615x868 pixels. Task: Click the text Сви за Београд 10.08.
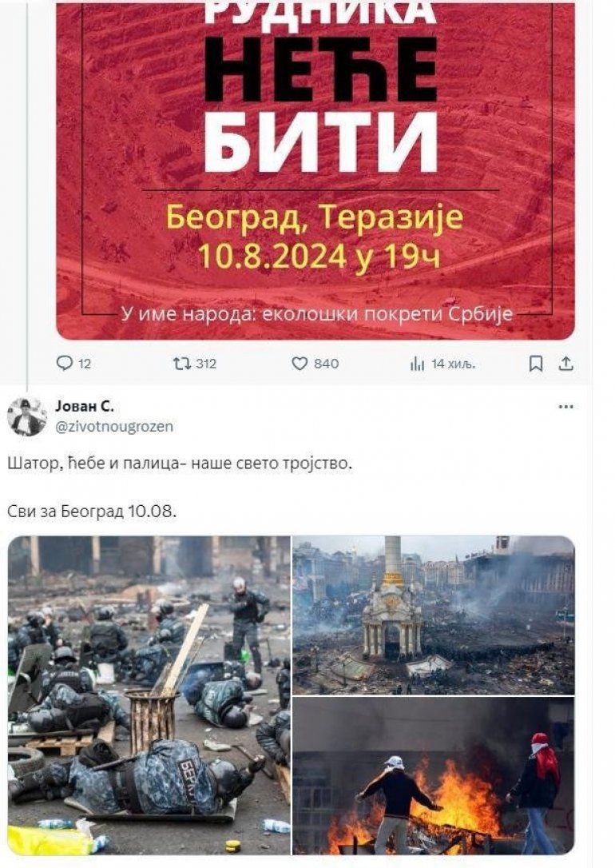click(93, 511)
